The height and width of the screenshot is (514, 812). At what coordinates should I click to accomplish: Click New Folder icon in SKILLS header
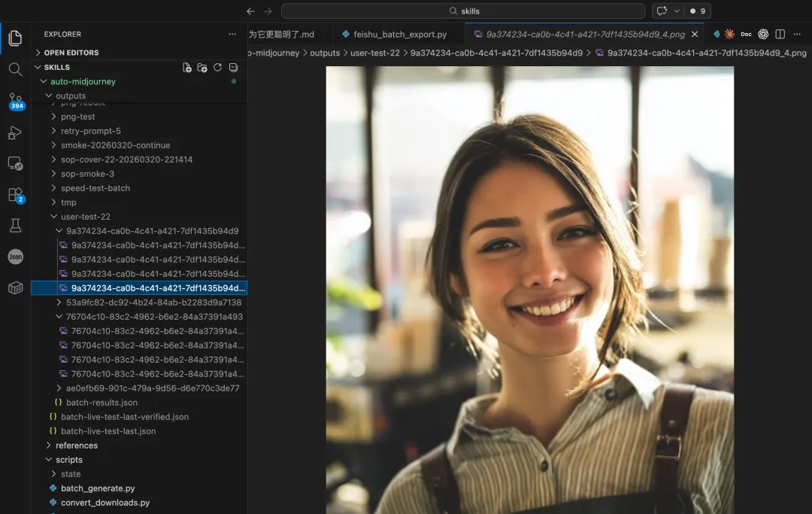(202, 68)
